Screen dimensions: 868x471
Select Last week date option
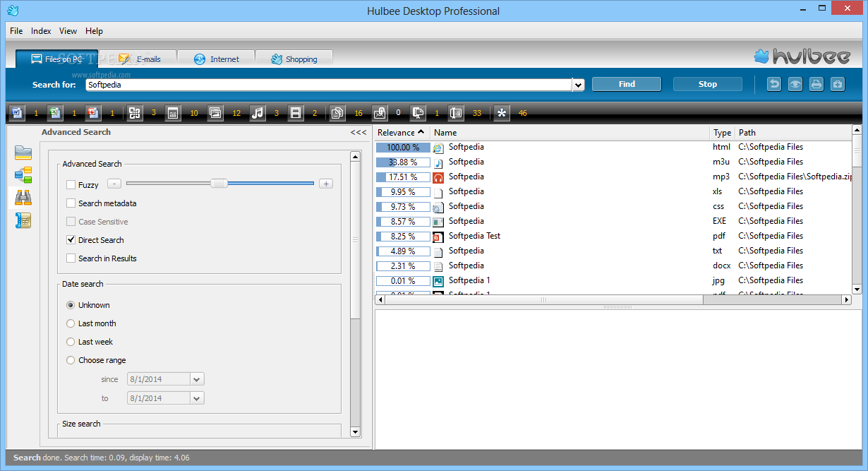pos(71,342)
